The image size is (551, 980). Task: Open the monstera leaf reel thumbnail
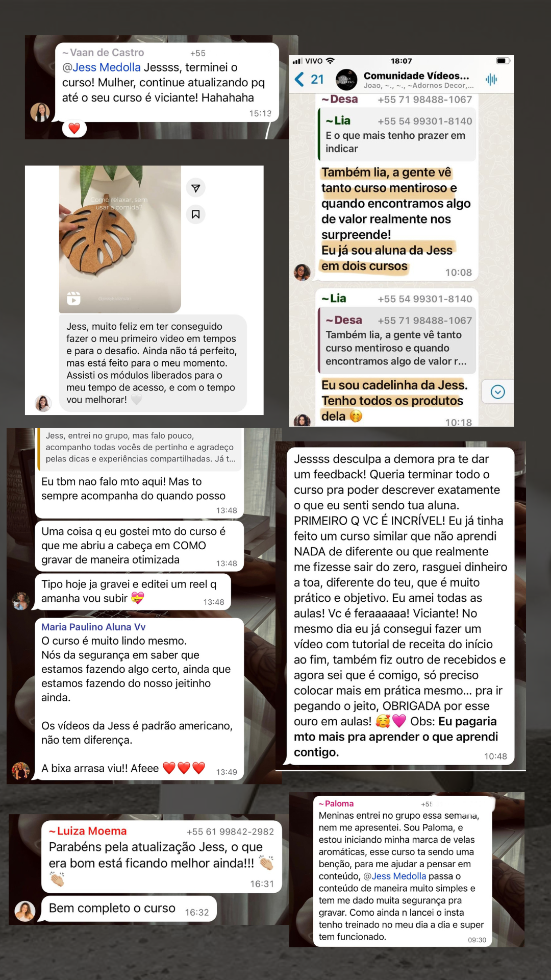coord(120,239)
